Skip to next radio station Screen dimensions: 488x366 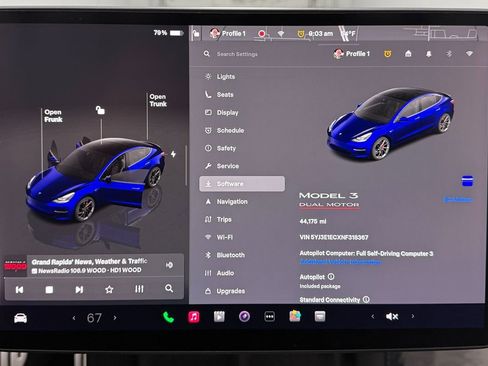(79, 289)
